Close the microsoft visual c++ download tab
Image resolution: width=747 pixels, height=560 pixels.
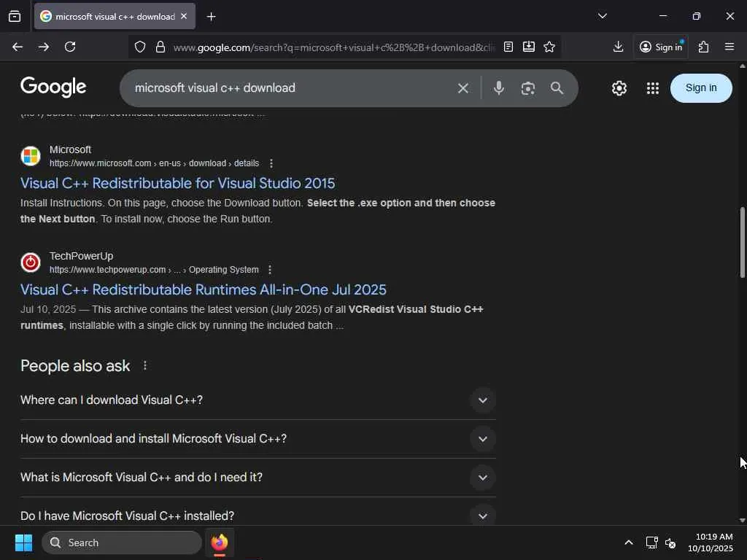coord(184,16)
